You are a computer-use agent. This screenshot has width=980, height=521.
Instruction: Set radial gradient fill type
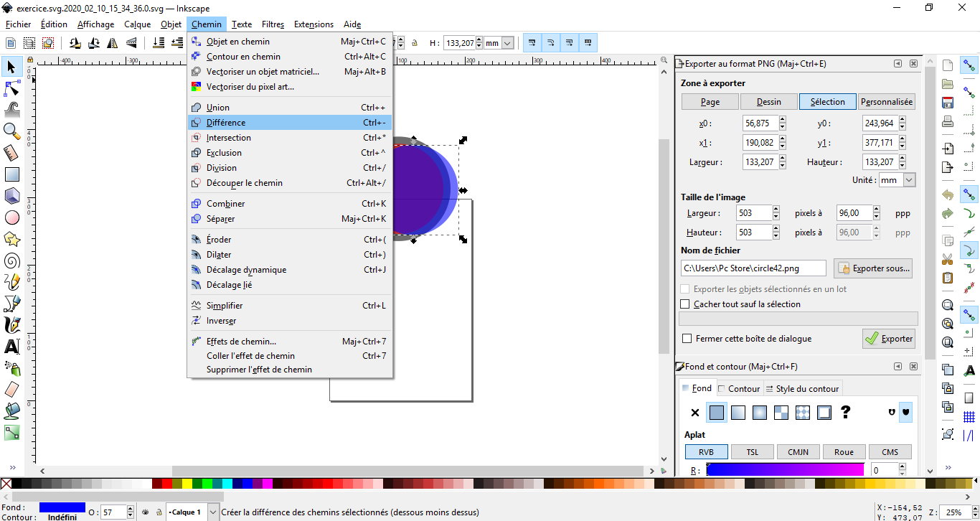[760, 413]
